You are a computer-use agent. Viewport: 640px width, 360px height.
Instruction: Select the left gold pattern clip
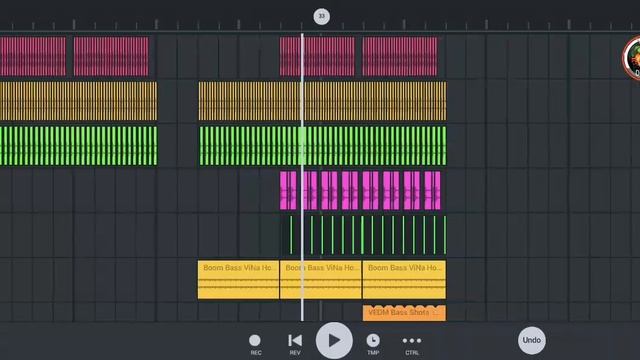click(78, 101)
